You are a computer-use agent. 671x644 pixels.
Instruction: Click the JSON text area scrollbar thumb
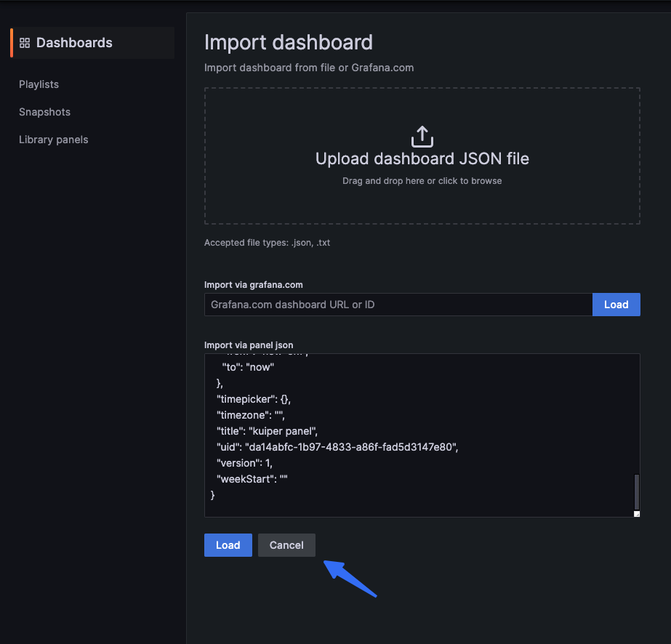(637, 492)
